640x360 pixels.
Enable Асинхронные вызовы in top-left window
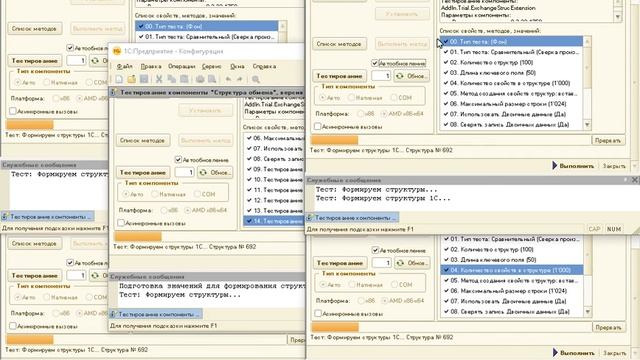pos(13,111)
